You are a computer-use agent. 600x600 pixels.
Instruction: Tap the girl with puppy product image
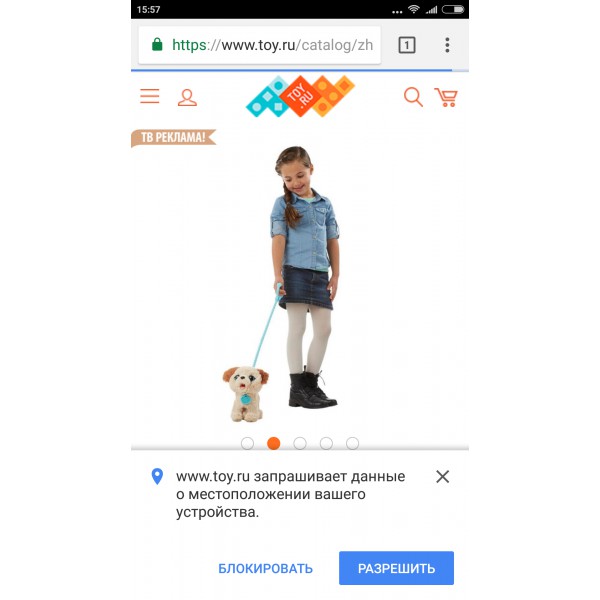tap(281, 284)
